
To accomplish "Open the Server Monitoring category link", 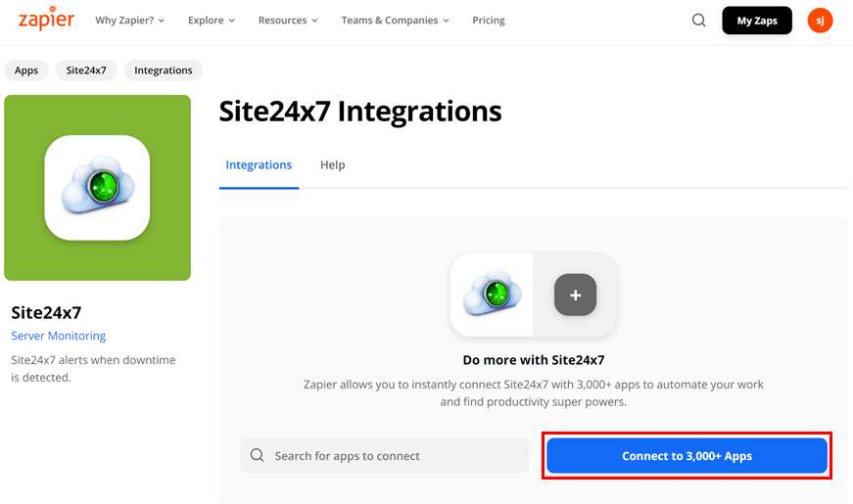I will [58, 336].
